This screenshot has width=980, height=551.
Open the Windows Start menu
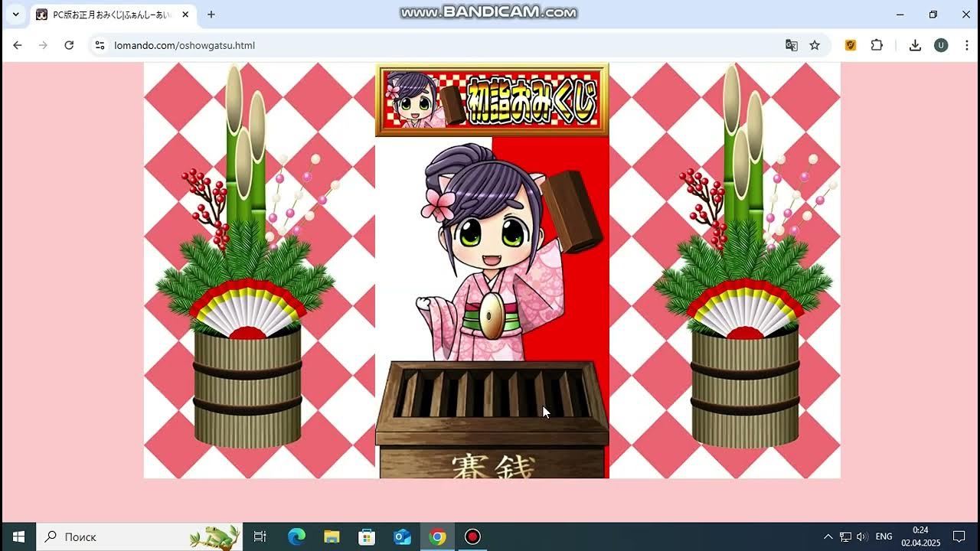(x=18, y=536)
